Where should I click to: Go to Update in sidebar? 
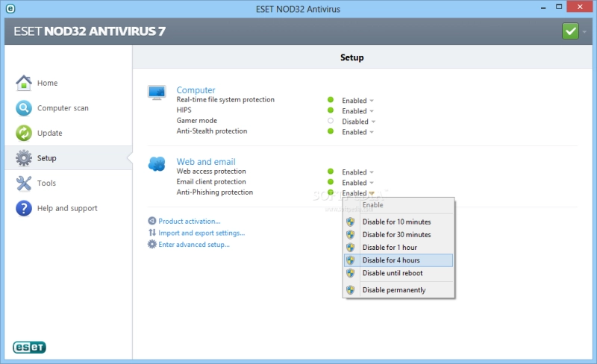[x=69, y=133]
